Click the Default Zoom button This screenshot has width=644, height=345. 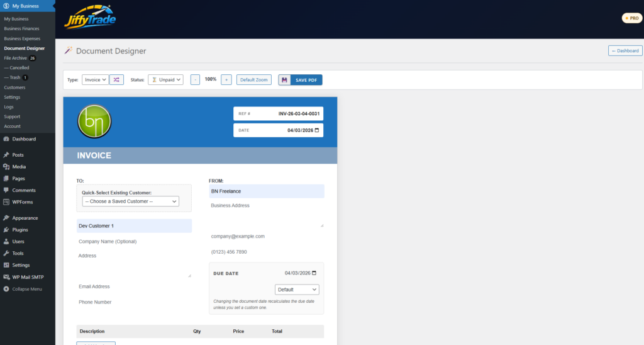pos(255,80)
